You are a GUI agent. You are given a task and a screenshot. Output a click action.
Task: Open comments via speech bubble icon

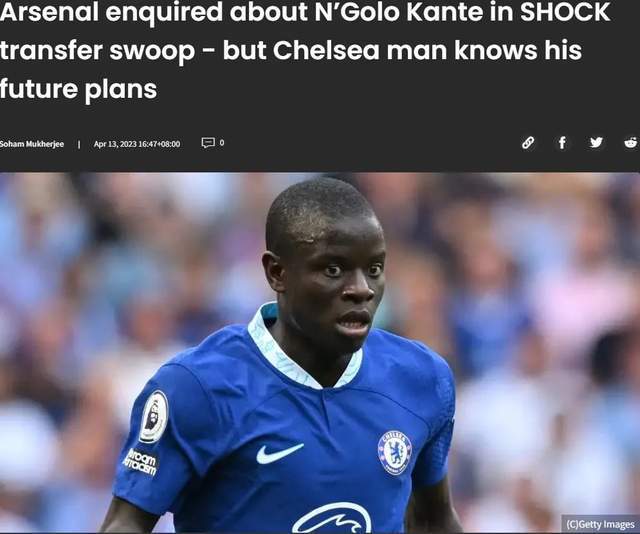pyautogui.click(x=208, y=143)
